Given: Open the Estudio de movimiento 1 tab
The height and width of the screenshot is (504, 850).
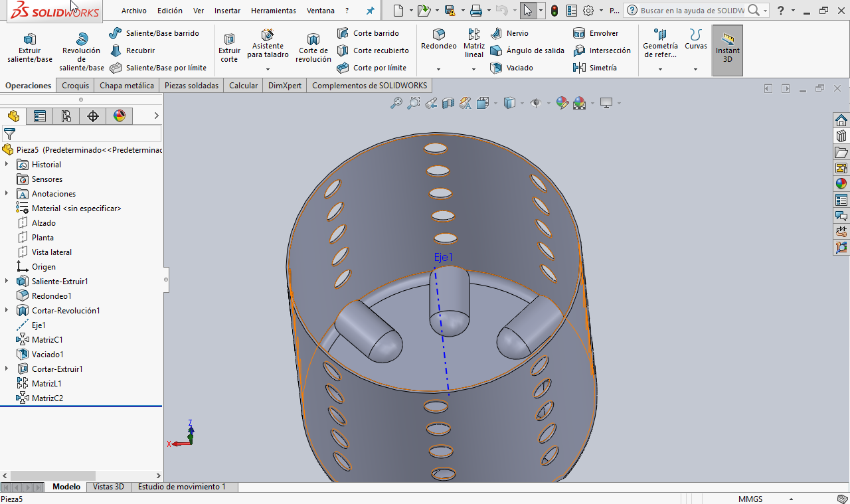Looking at the screenshot, I should click(181, 487).
